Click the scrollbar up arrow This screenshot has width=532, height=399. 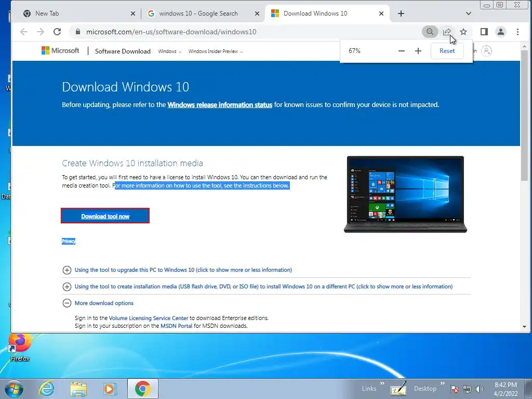point(524,46)
